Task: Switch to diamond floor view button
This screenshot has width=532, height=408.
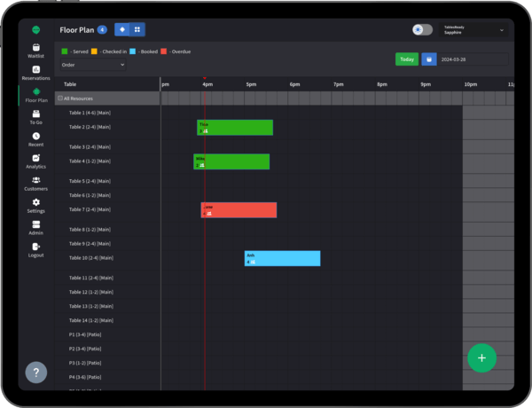Action: tap(122, 29)
